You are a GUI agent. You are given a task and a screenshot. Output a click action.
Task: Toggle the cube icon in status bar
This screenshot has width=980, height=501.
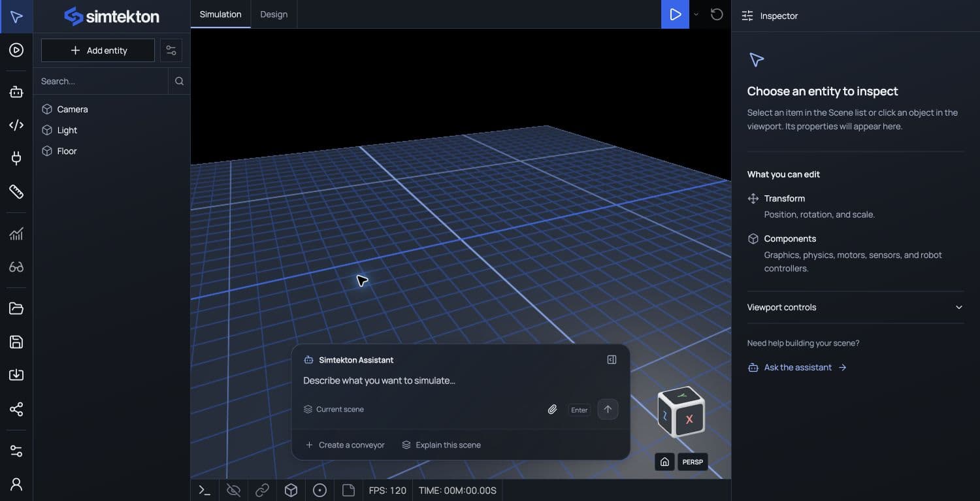coord(291,490)
